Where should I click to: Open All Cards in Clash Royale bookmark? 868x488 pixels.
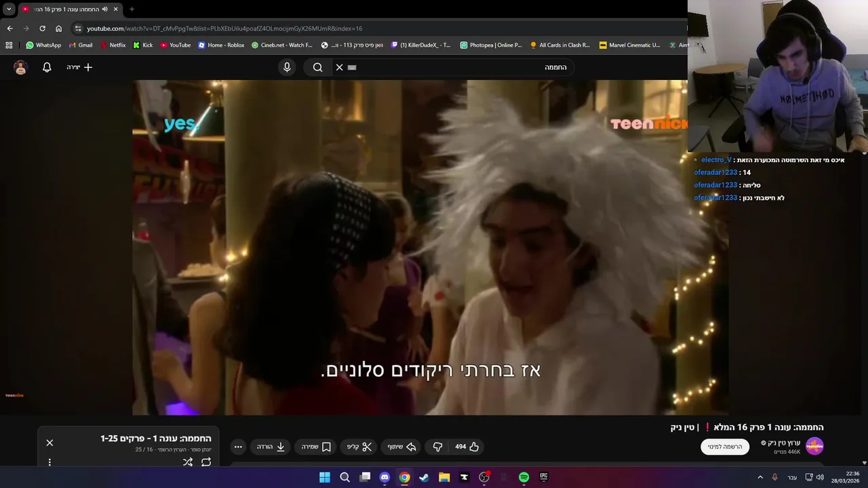[560, 45]
